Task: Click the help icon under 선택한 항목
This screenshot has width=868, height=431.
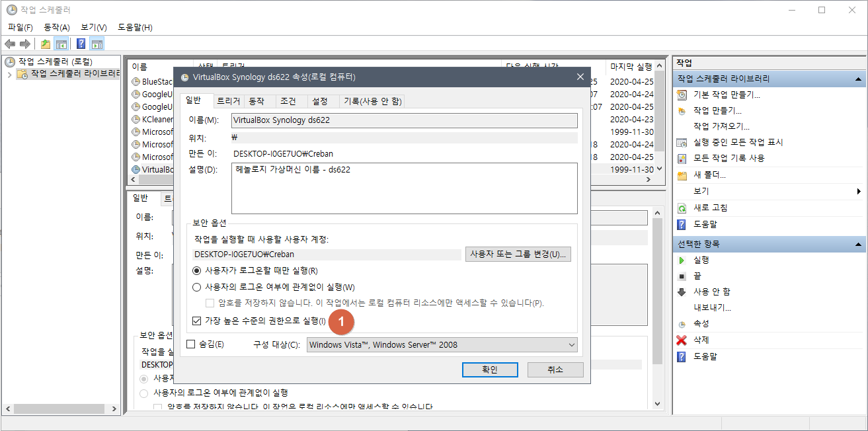Action: (682, 357)
